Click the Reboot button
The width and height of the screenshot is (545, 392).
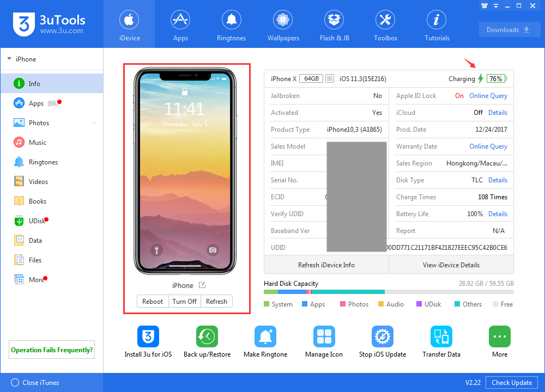point(153,302)
